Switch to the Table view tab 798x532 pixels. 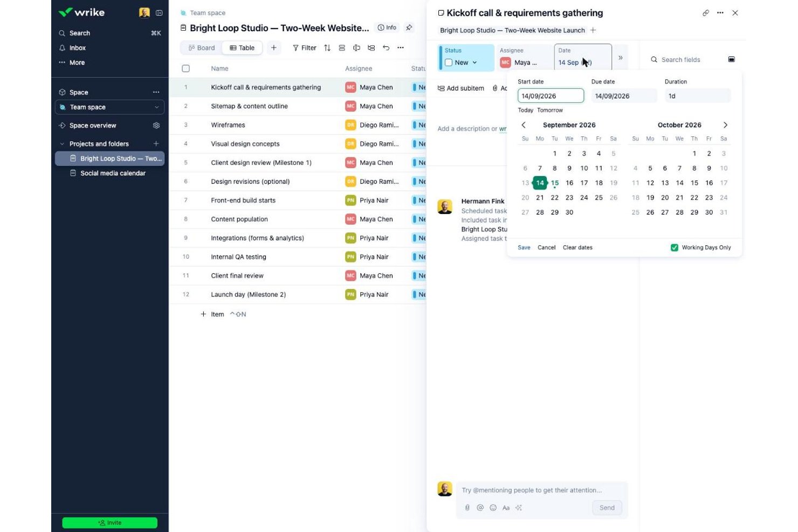[x=242, y=48]
